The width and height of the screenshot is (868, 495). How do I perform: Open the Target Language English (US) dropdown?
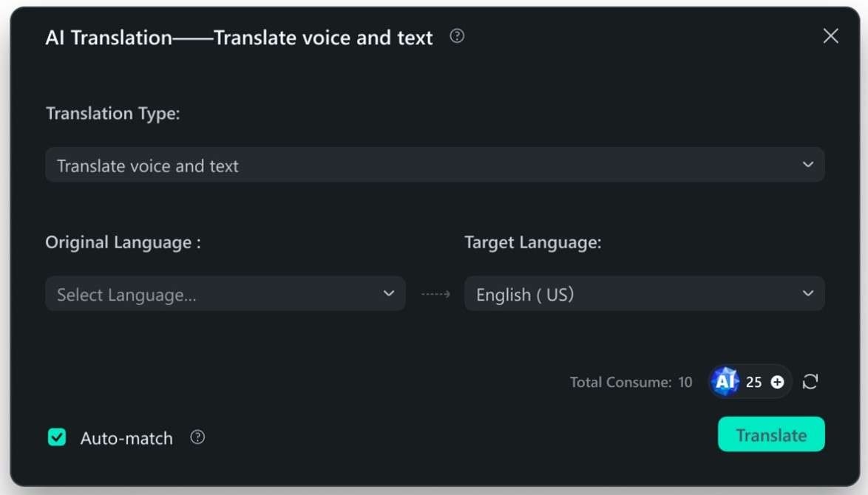(643, 294)
